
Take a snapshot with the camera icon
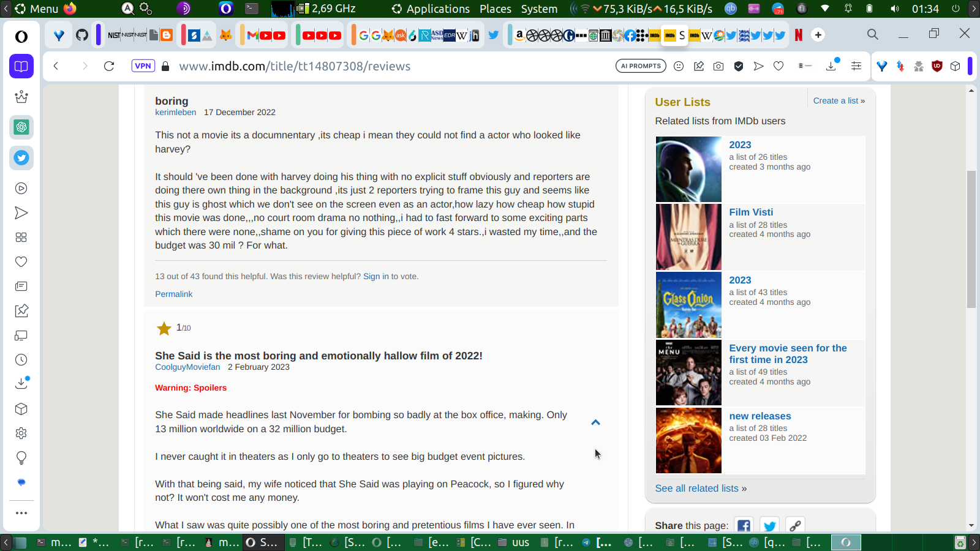718,66
